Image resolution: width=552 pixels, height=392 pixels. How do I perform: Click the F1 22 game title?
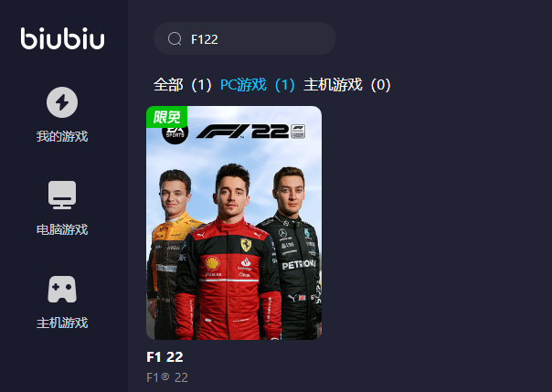pos(165,356)
